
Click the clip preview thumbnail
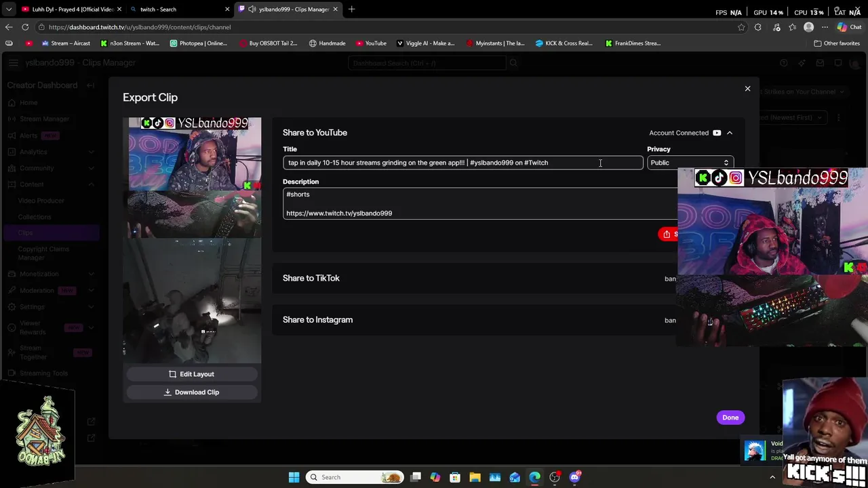[192, 241]
